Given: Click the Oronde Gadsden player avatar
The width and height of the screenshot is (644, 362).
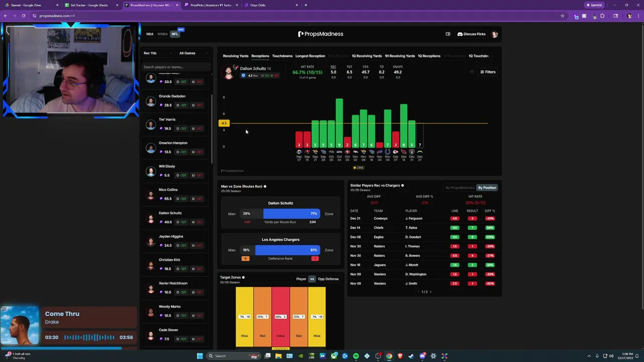Looking at the screenshot, I should pos(150,101).
